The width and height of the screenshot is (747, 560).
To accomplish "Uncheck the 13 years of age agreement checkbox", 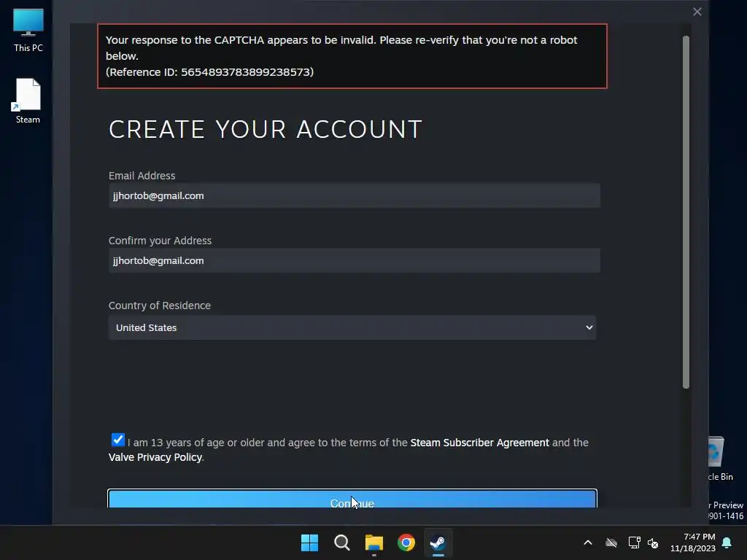I will click(x=117, y=440).
